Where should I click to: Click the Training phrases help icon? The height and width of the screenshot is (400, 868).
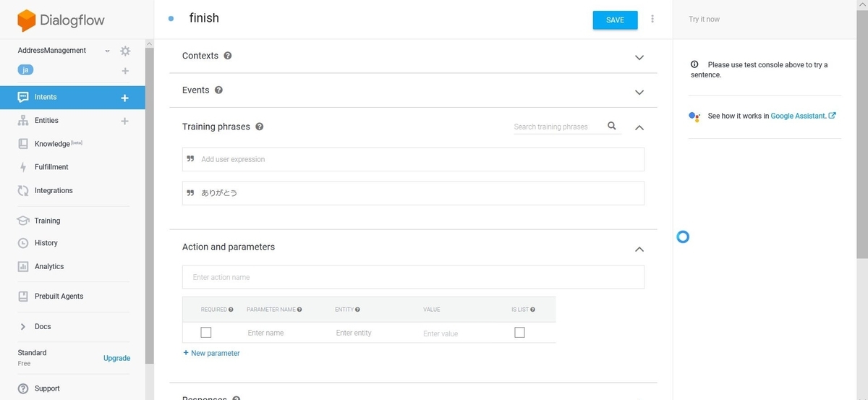260,127
